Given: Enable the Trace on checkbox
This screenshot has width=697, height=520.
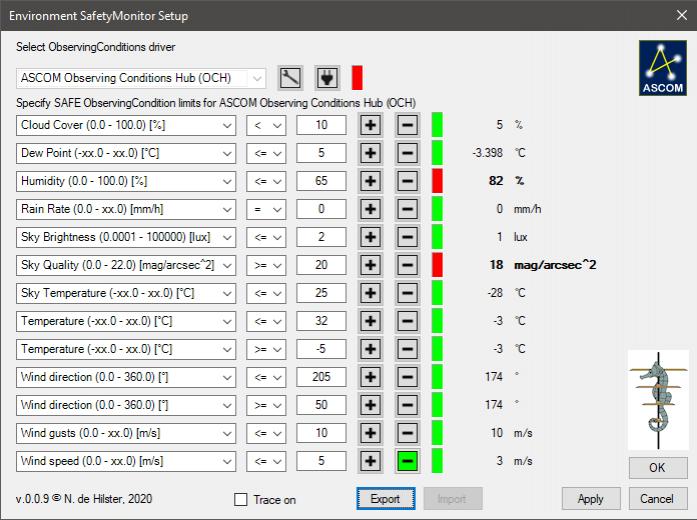Looking at the screenshot, I should [x=240, y=499].
